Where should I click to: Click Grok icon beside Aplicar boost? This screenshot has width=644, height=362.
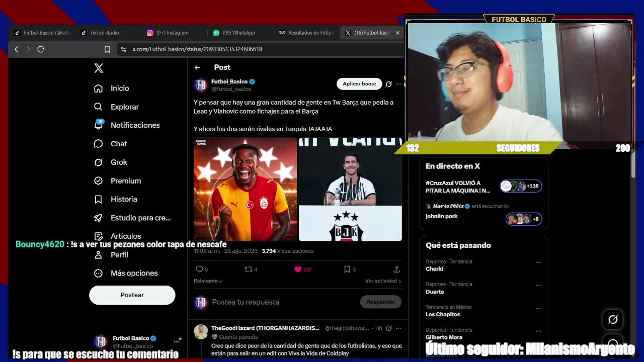point(388,84)
